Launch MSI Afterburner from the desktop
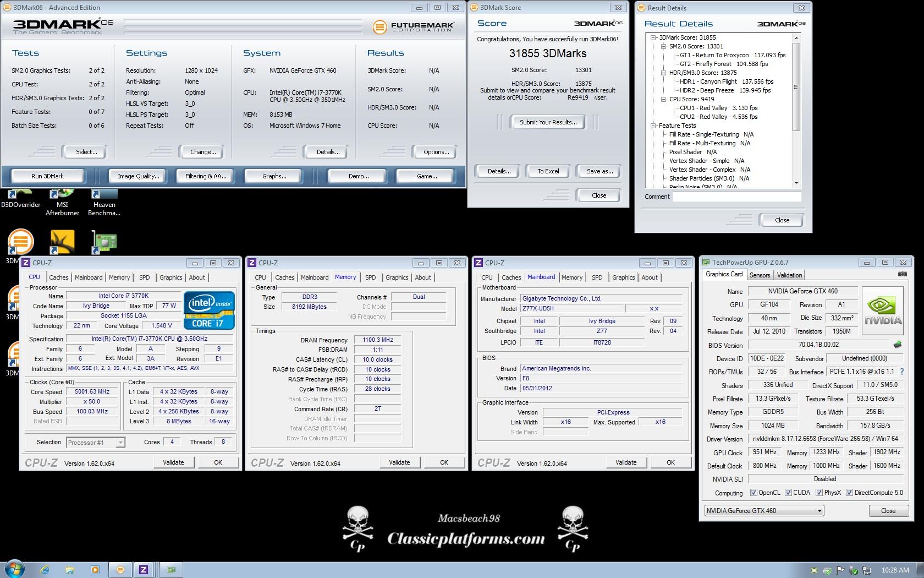 [x=62, y=202]
